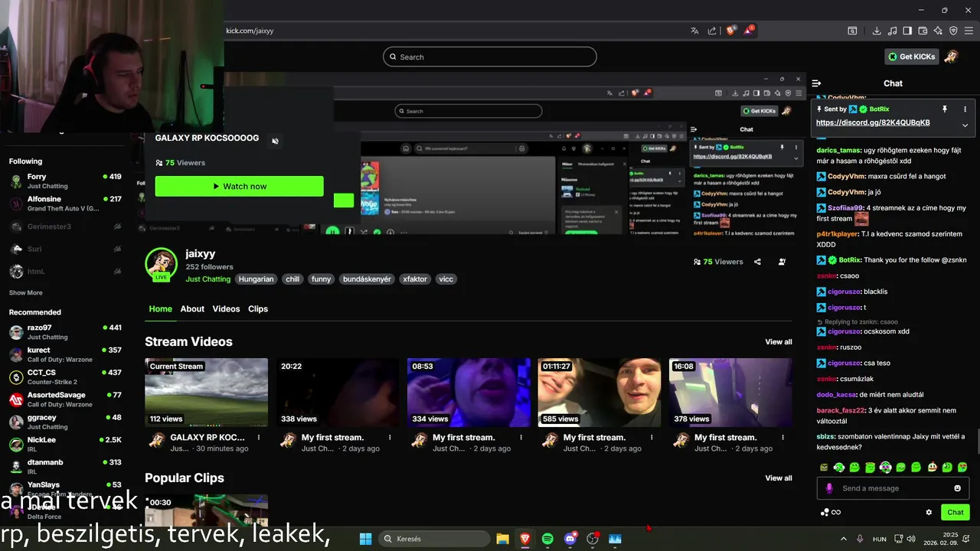The width and height of the screenshot is (980, 551).
Task: Open the Brave Shields lion icon
Action: [731, 31]
